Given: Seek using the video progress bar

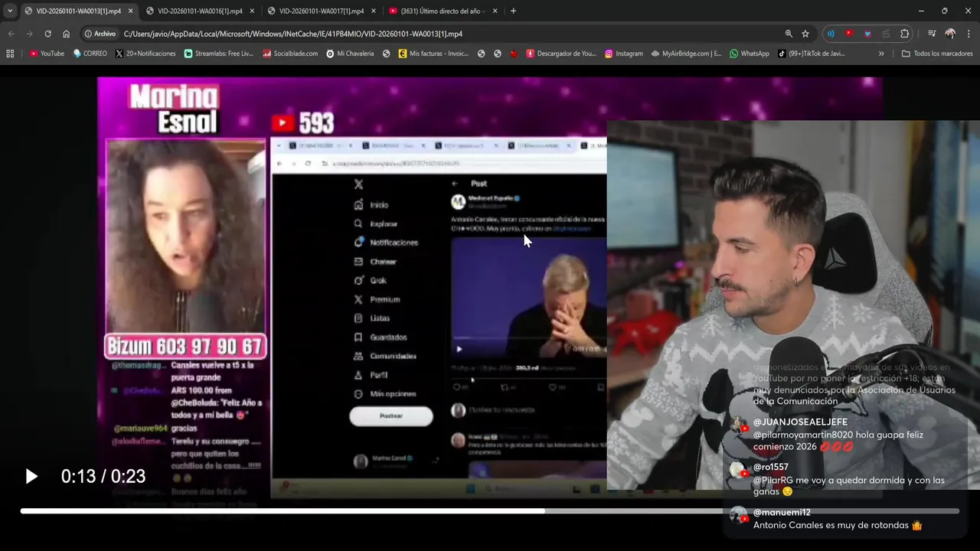Looking at the screenshot, I should point(490,510).
